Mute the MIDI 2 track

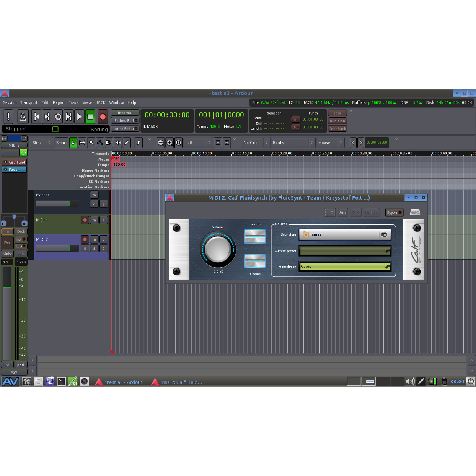tap(94, 240)
